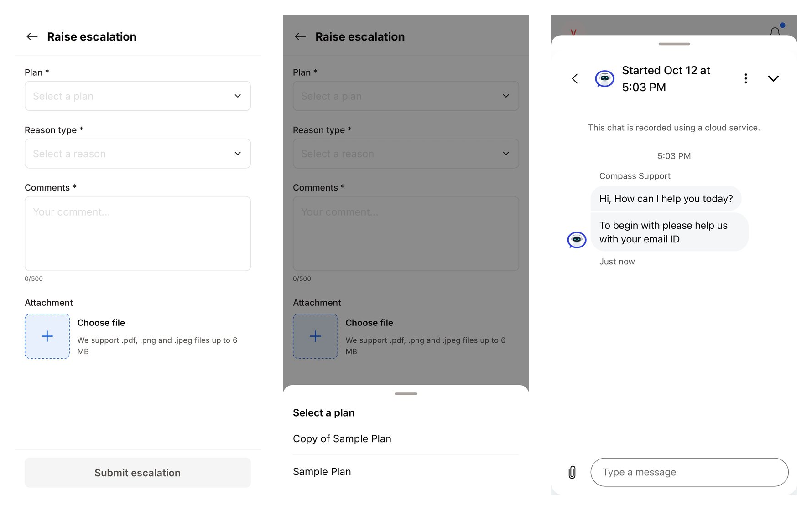Click the 'Just now' message timestamp

(x=617, y=262)
